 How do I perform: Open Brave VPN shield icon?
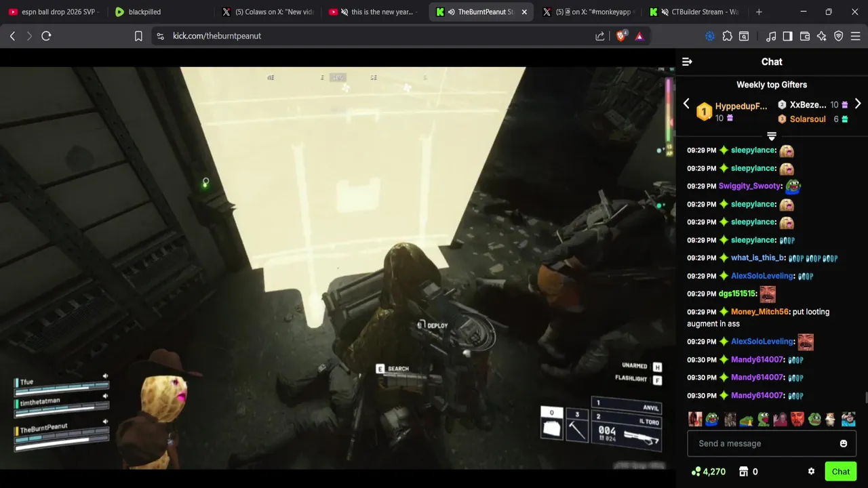839,36
